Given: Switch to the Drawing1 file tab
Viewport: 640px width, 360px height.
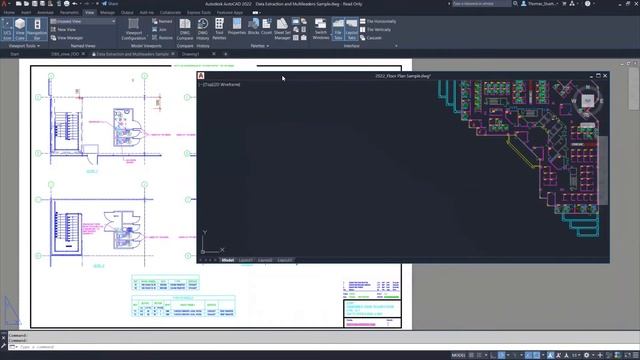Looking at the screenshot, I should click(x=191, y=54).
